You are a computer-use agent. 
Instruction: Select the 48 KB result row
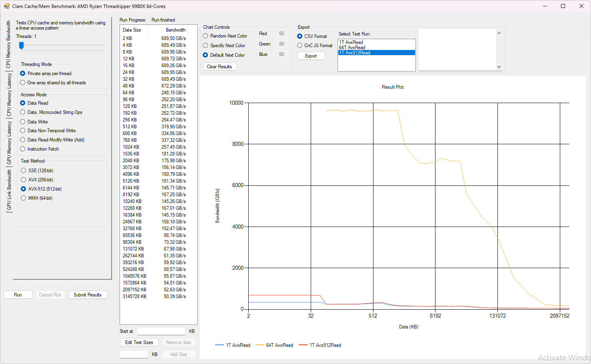point(154,86)
